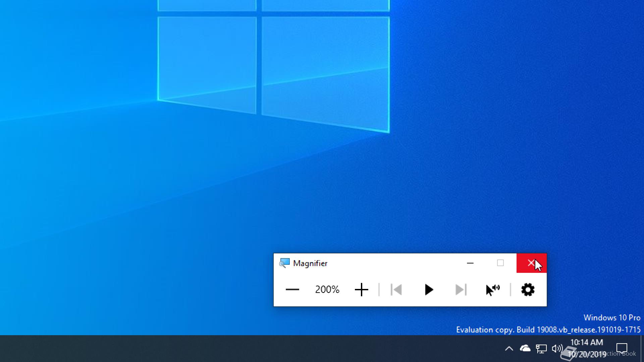Minimize the Magnifier window
644x362 pixels.
[x=470, y=263]
